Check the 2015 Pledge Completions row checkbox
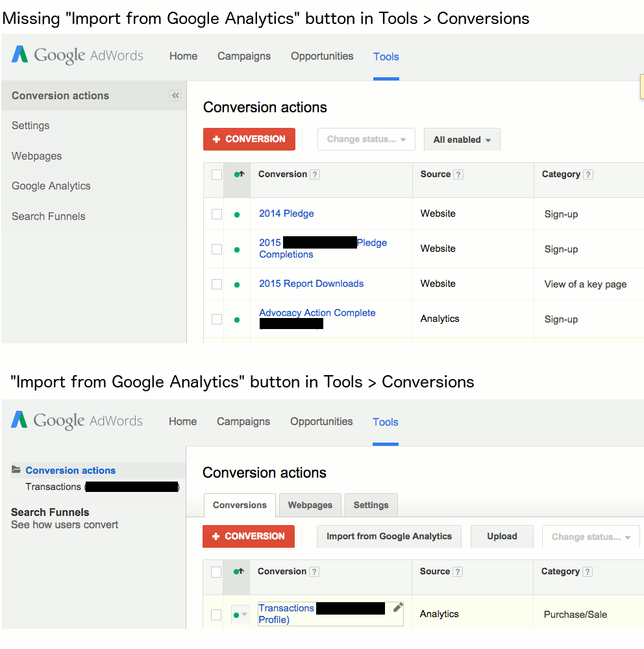This screenshot has height=649, width=644. click(x=217, y=249)
